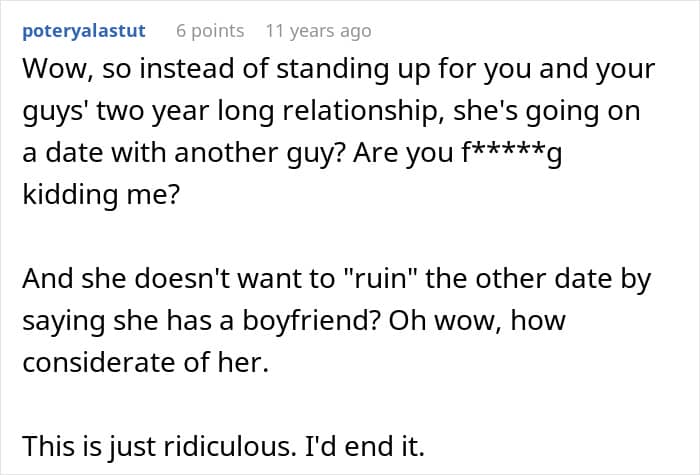700x475 pixels.
Task: Click the 6 points score
Action: (x=209, y=30)
